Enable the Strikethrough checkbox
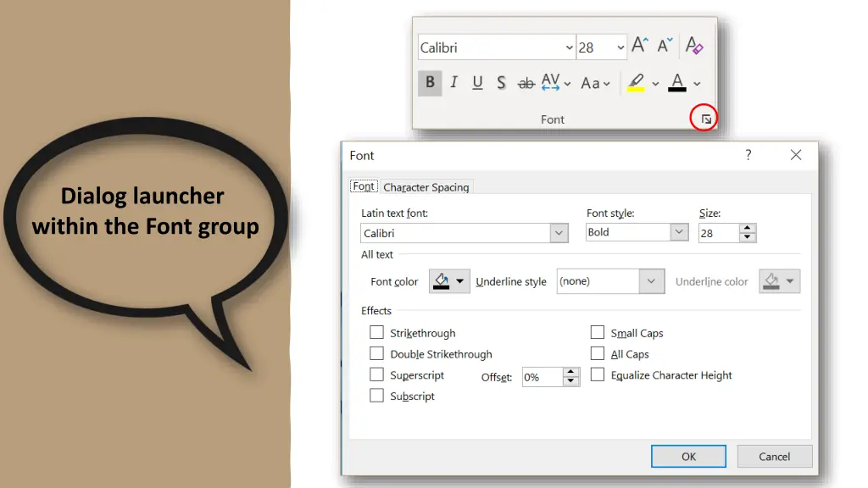The width and height of the screenshot is (868, 488). pyautogui.click(x=376, y=332)
